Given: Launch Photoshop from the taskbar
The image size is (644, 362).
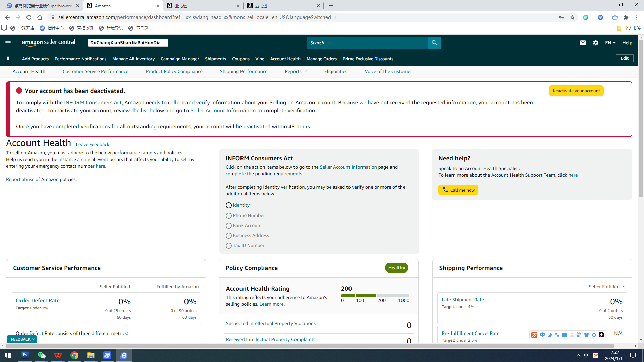Looking at the screenshot, I should tap(25, 355).
